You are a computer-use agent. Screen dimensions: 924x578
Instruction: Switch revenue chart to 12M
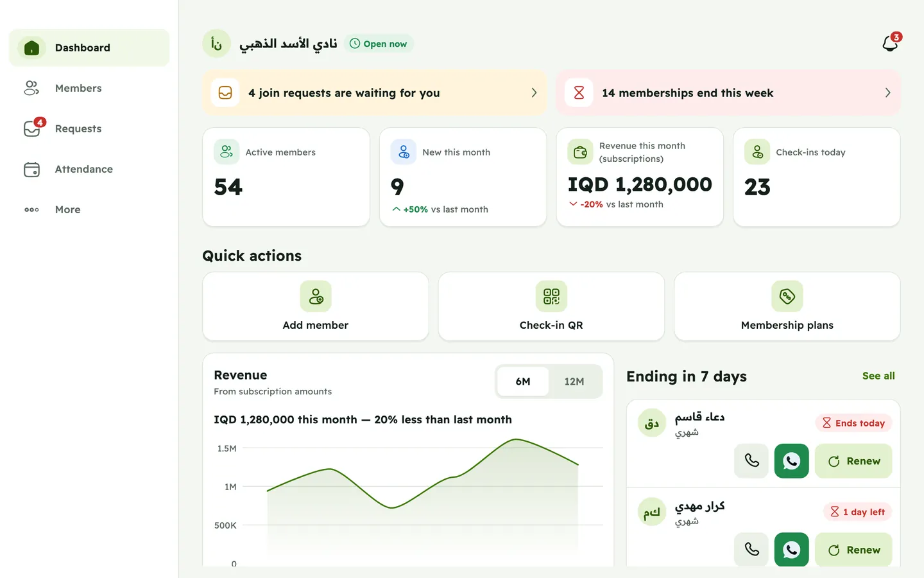coord(574,381)
